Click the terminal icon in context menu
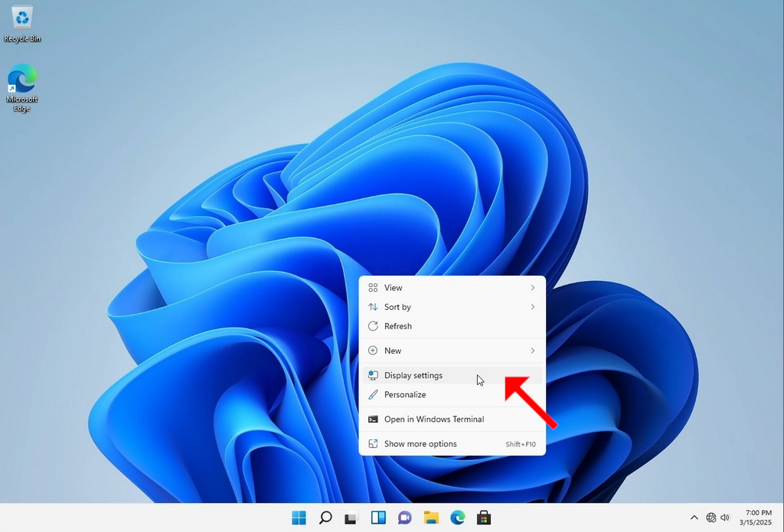The image size is (784, 532). click(x=373, y=419)
